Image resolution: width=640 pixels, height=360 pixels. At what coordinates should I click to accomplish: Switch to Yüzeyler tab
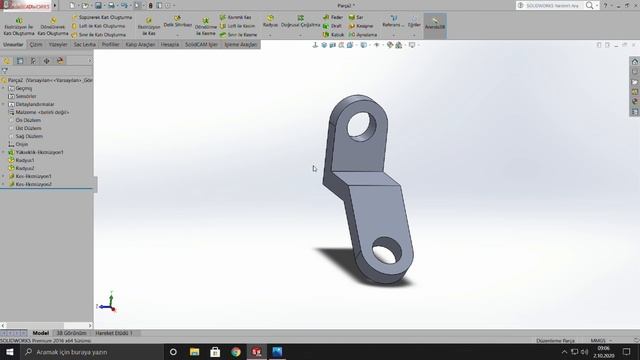[x=58, y=44]
